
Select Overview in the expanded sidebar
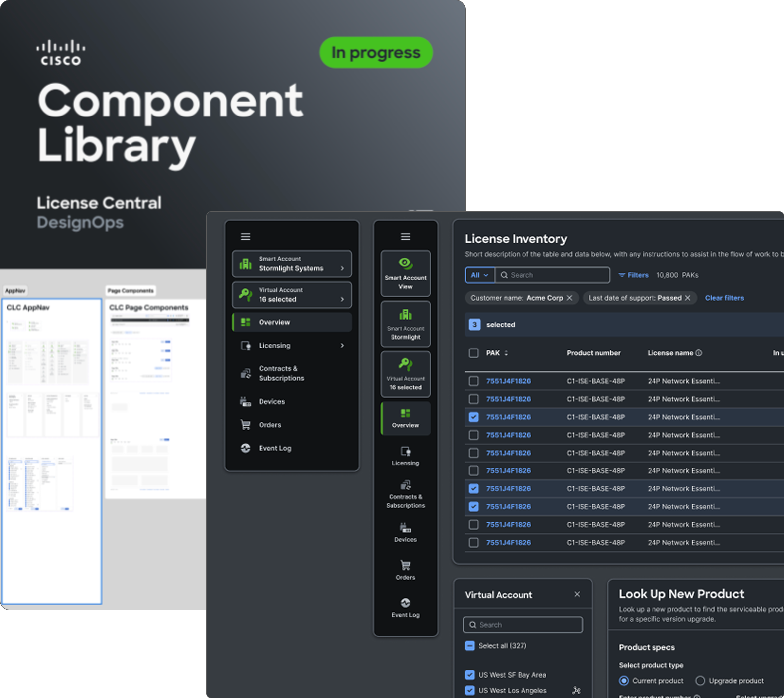[x=292, y=322]
